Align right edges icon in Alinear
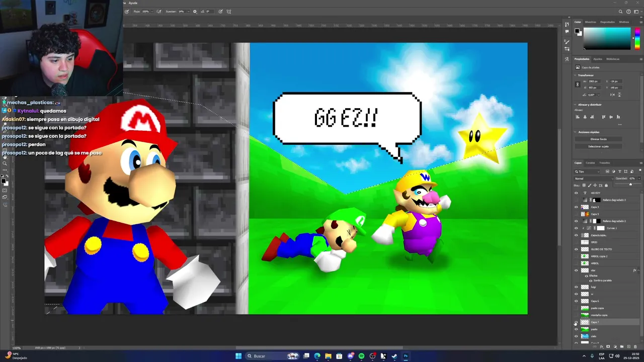 point(592,117)
